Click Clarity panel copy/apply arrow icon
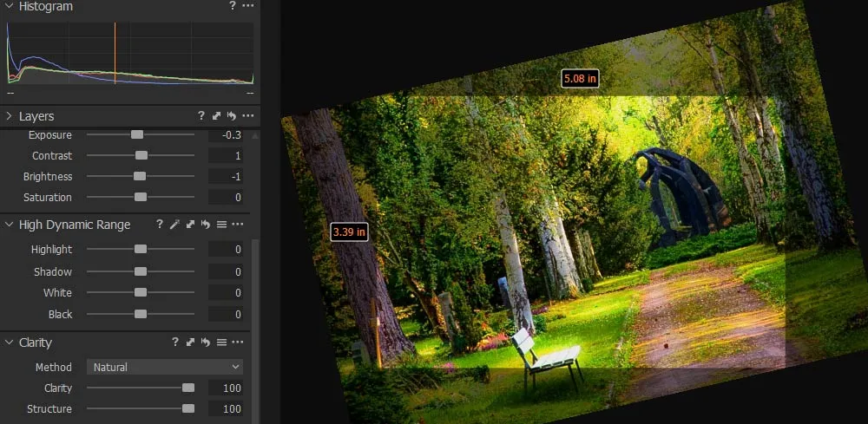Screen dimensions: 868x424 tap(190, 342)
